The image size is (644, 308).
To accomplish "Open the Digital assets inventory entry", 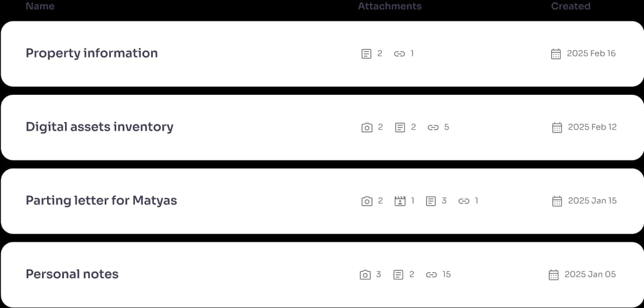I will point(322,127).
